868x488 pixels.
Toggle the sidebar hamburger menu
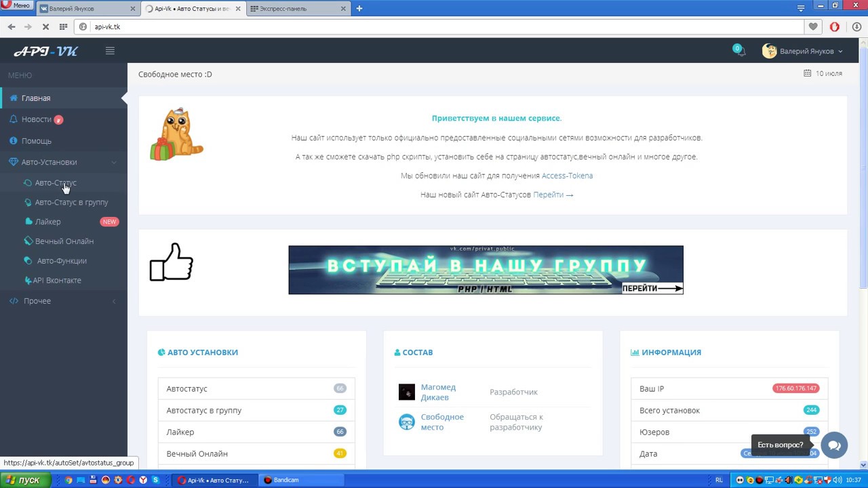coord(110,51)
